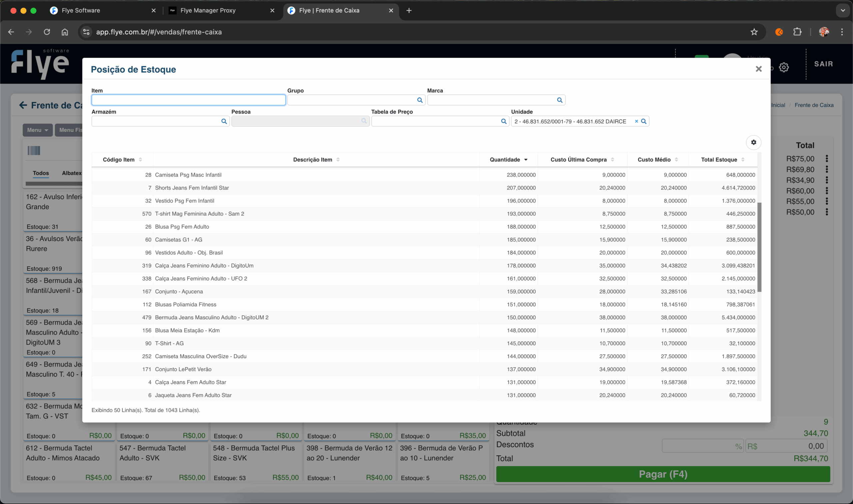Focus the Item filter input field

pyautogui.click(x=188, y=100)
